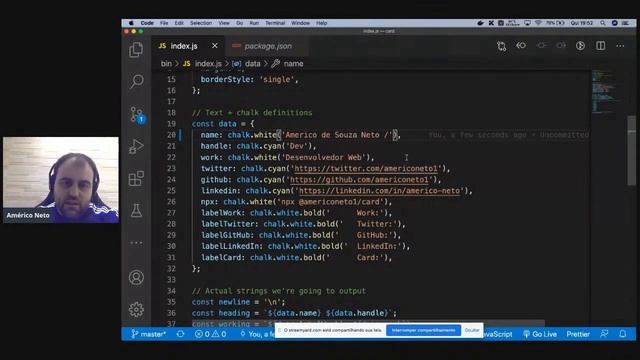Click the twitter URL link on line 23
The image size is (640, 360).
click(366, 169)
